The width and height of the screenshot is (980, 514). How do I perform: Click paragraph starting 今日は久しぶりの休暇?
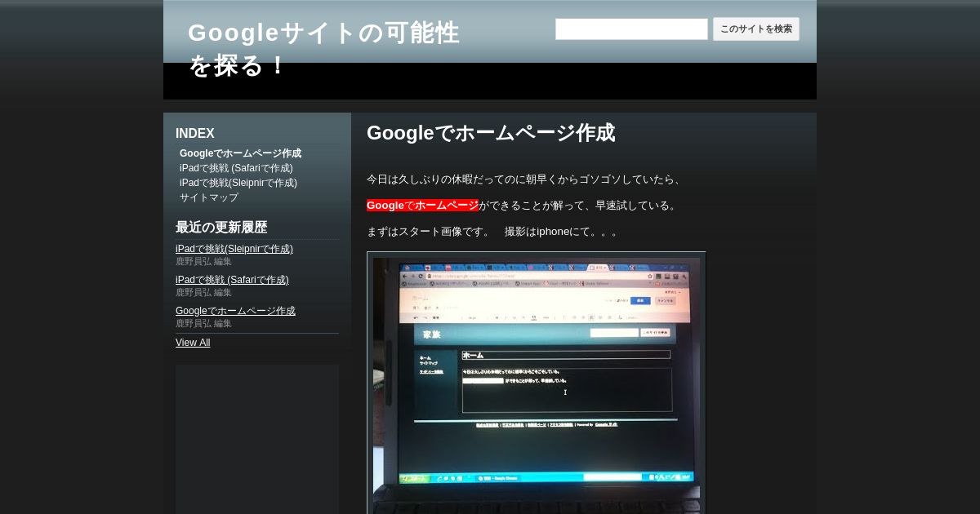pos(526,179)
